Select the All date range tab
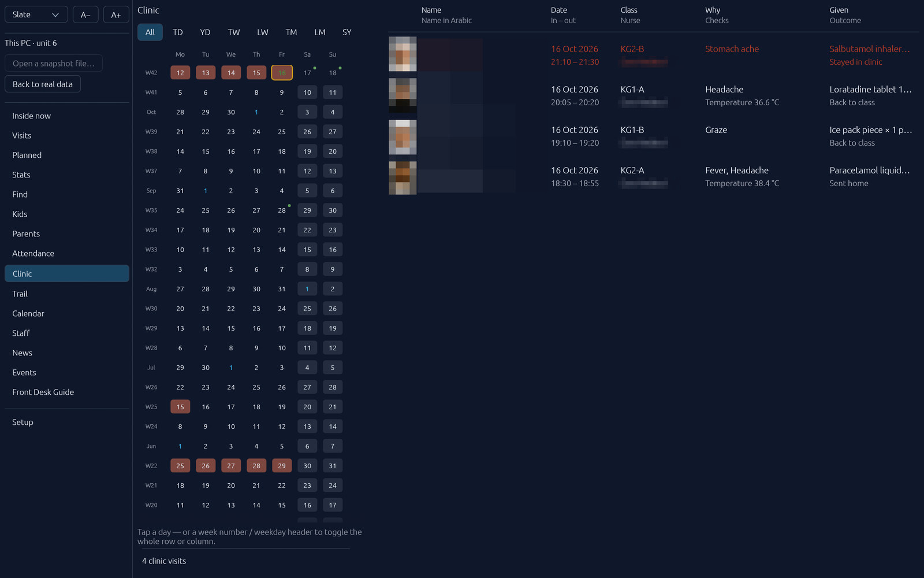The height and width of the screenshot is (578, 924). (150, 32)
